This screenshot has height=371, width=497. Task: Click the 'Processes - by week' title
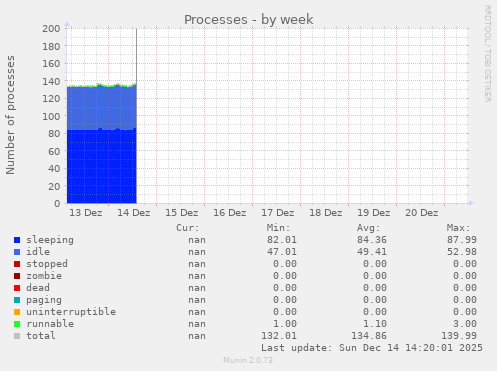[x=249, y=19]
